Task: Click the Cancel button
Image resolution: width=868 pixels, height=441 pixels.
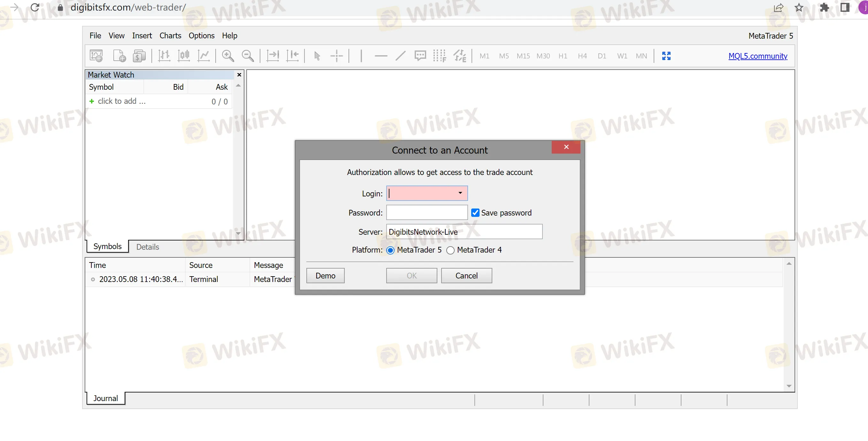Action: 466,275
